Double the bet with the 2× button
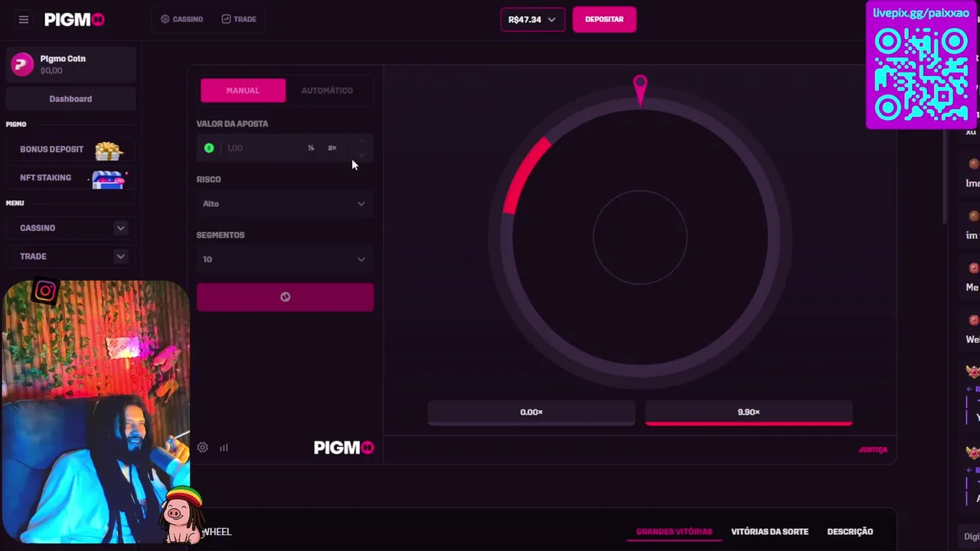The height and width of the screenshot is (551, 980). click(x=332, y=148)
